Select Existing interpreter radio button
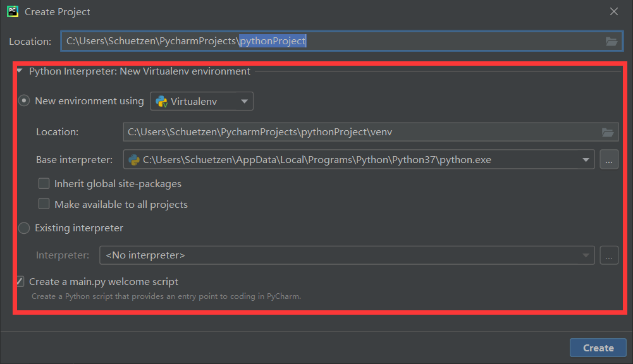This screenshot has width=633, height=364. pos(24,228)
